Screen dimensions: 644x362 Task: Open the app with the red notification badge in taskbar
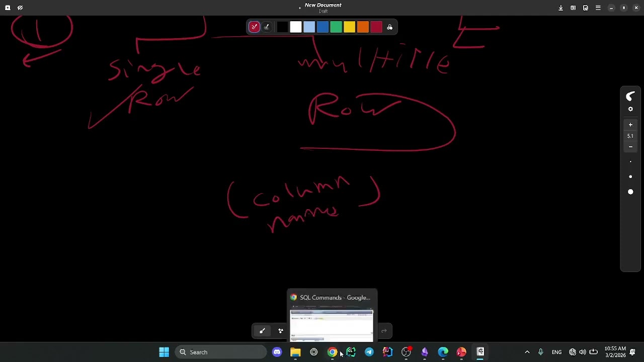pos(406,352)
